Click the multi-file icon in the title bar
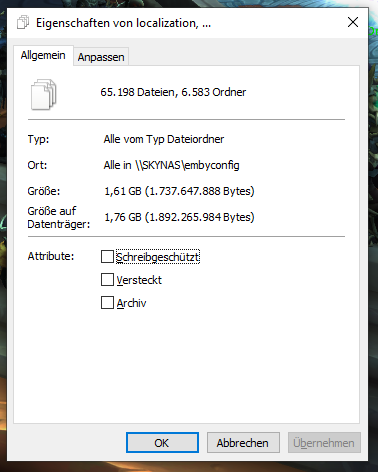This screenshot has width=378, height=472. point(23,23)
